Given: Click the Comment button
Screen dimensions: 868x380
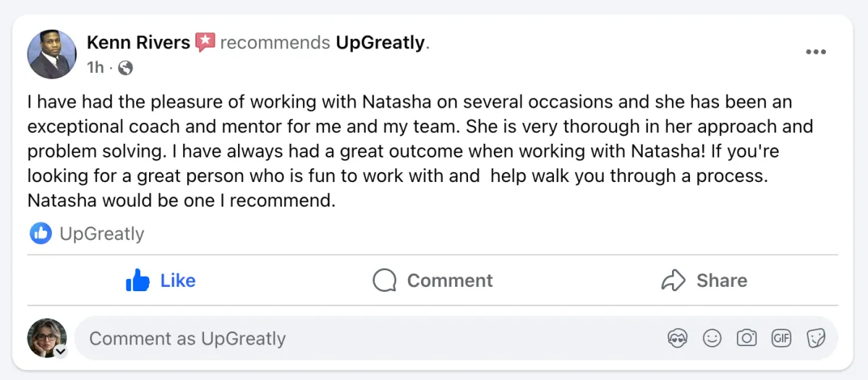Looking at the screenshot, I should click(x=433, y=280).
